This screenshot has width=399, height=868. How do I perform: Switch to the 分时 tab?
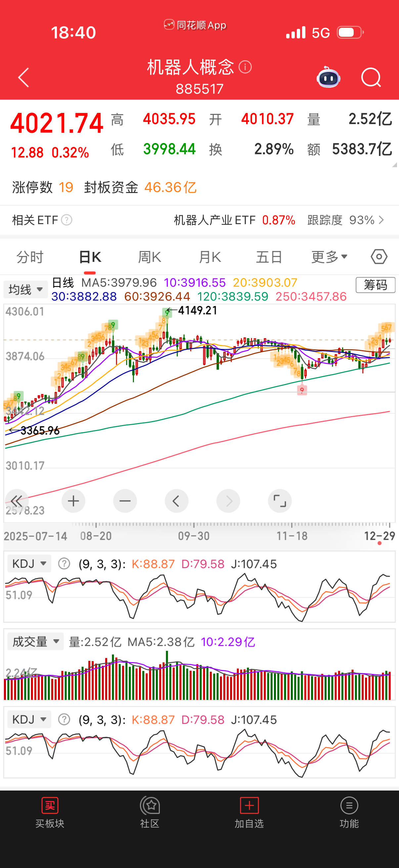click(x=30, y=257)
